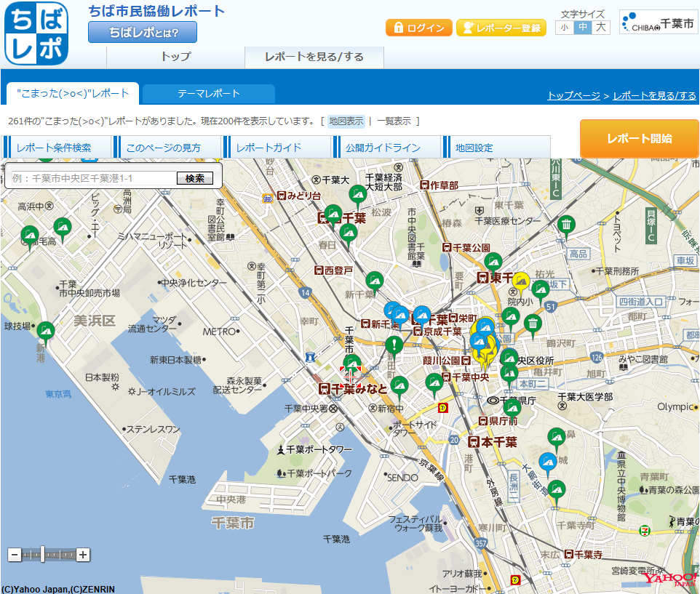
Task: Click the green exclamation marker near 千葉市
Action: pos(394,347)
